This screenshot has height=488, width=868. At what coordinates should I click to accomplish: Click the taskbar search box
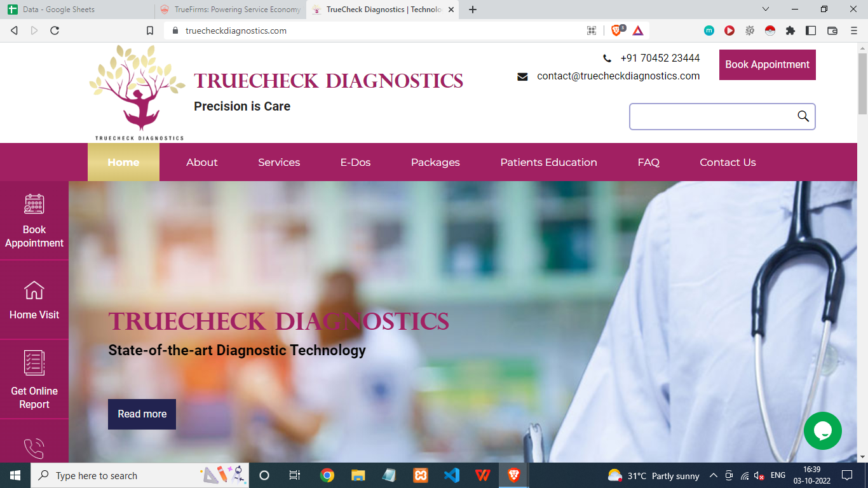point(140,475)
